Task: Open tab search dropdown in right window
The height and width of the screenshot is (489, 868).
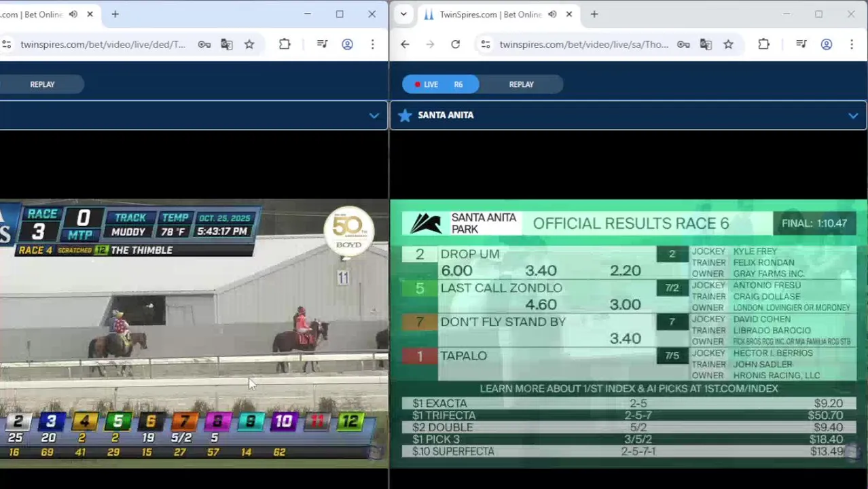Action: pos(403,14)
